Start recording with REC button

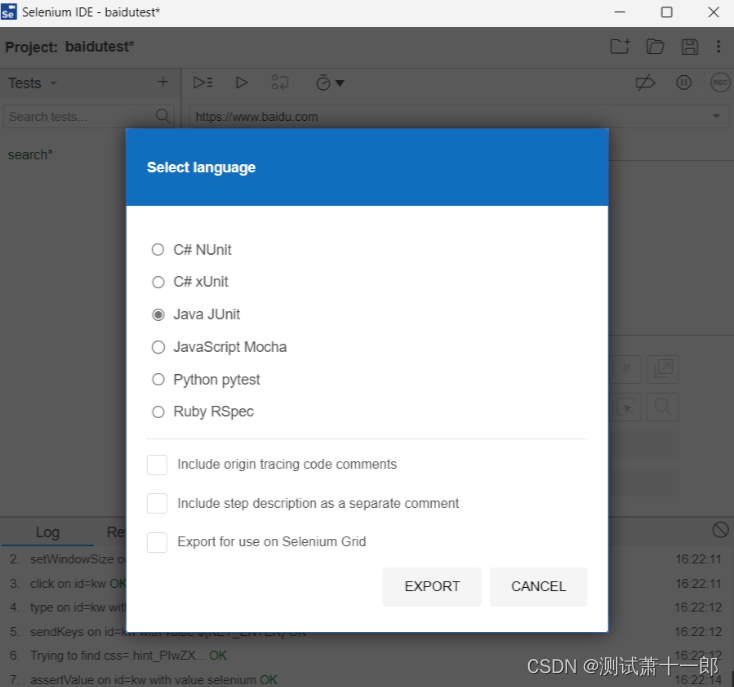point(720,83)
